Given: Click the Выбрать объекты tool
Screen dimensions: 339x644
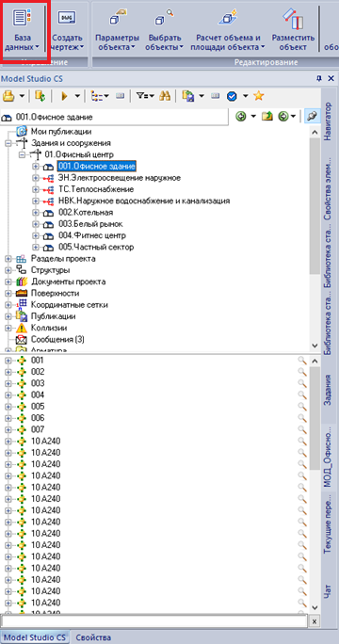Looking at the screenshot, I should (x=165, y=30).
